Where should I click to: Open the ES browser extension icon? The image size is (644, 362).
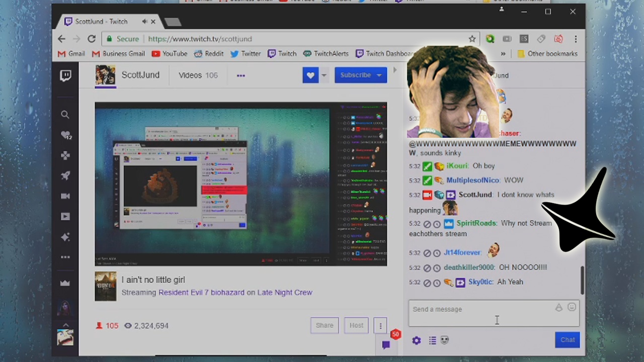(x=524, y=39)
